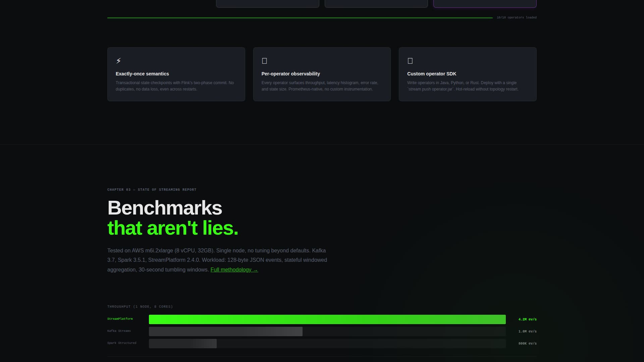Select the Per-operator observability heading
Viewport: 644px width, 362px height.
tap(290, 74)
